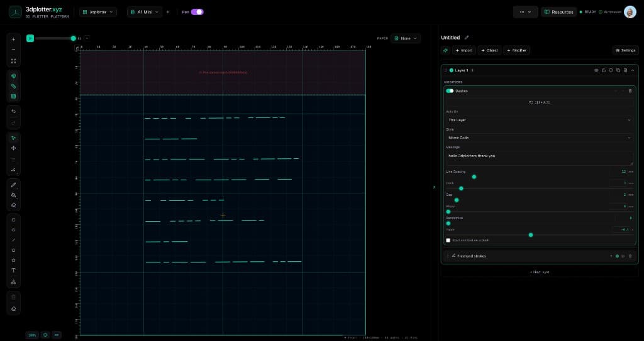Image resolution: width=644 pixels, height=341 pixels.
Task: Select the paint bucket fill tool
Action: 14,195
